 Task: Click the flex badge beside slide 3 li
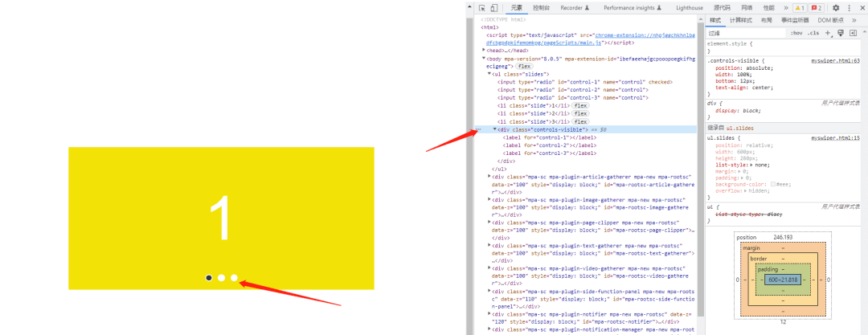pyautogui.click(x=581, y=121)
